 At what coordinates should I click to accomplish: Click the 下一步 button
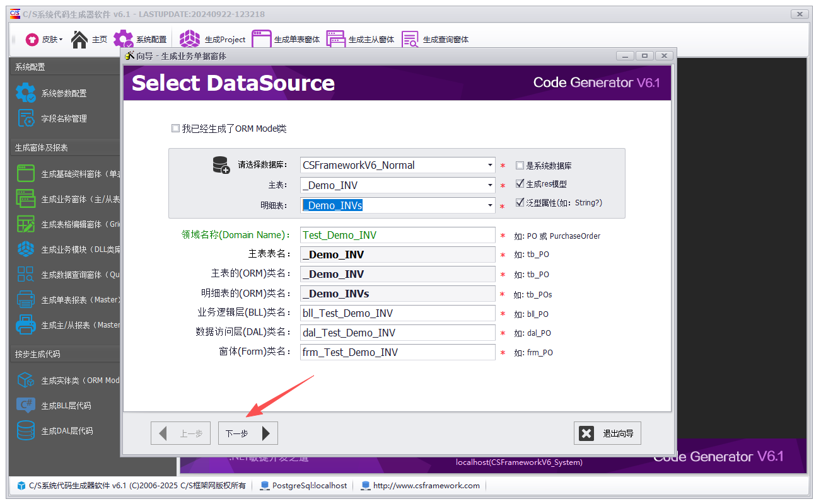(247, 433)
